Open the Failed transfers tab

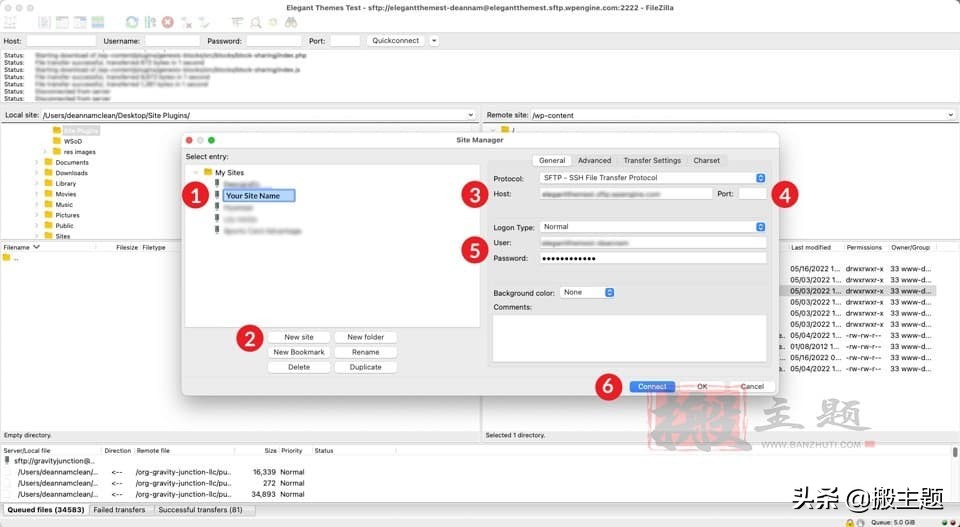119,510
